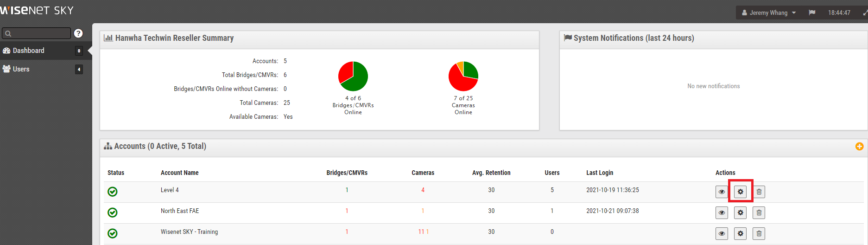Click North East FAE last login 2021-10-21 09:07:38
Viewport: 868px width, 245px height.
click(613, 211)
